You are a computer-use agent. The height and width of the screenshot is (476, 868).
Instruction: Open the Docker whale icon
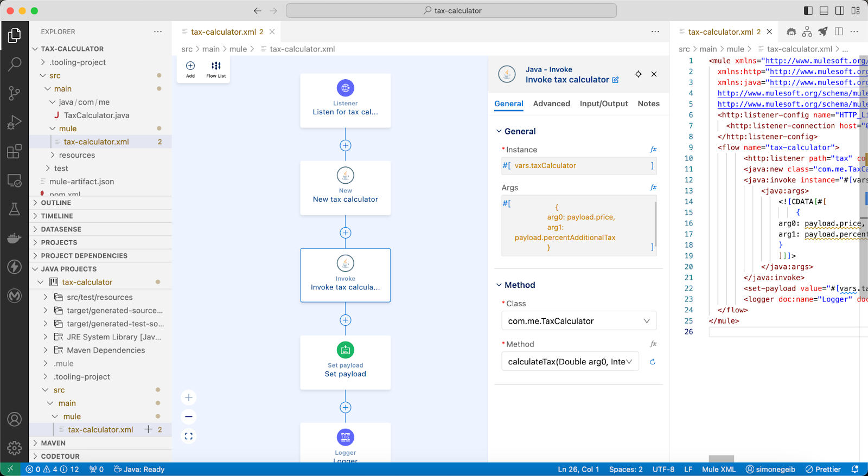[x=15, y=238]
